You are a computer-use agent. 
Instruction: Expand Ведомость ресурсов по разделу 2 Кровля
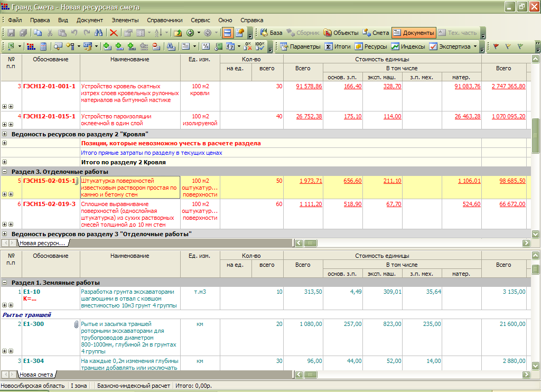tap(5, 134)
